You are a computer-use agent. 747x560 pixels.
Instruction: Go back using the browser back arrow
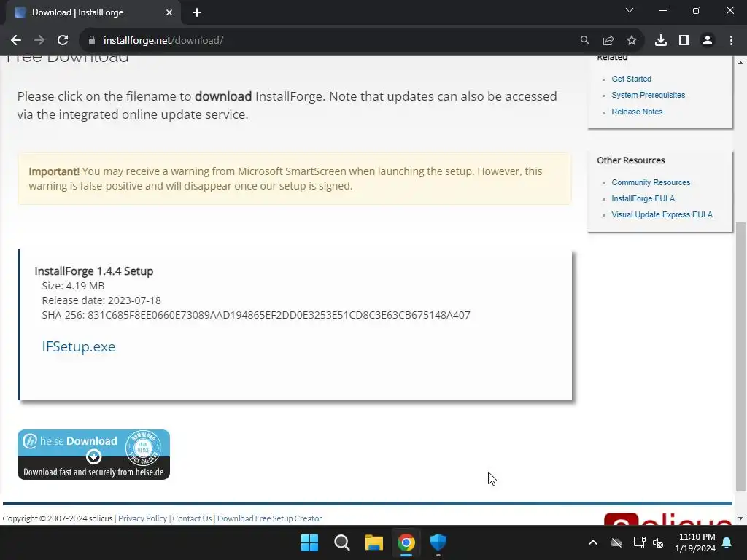coord(16,41)
